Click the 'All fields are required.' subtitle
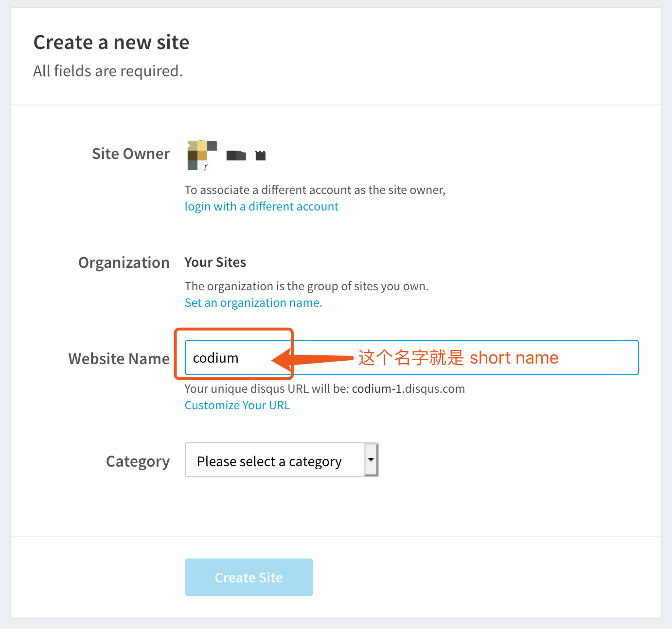This screenshot has width=672, height=629. [108, 71]
